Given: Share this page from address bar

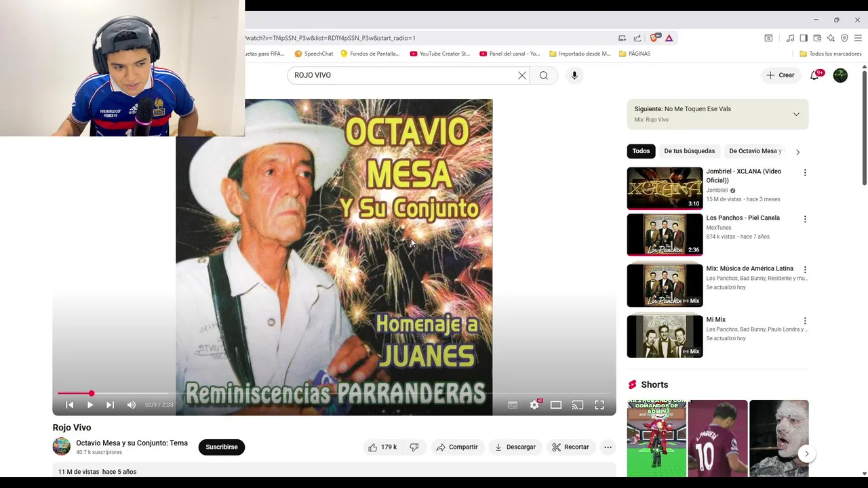Looking at the screenshot, I should [x=637, y=38].
